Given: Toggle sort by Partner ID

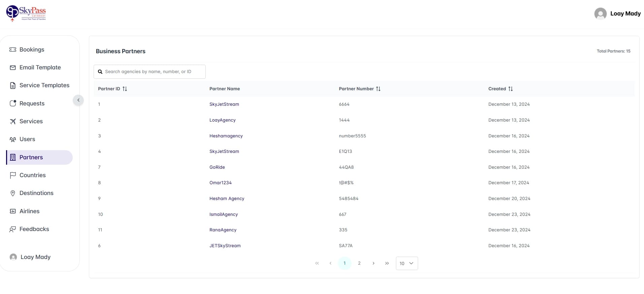Looking at the screenshot, I should [x=125, y=89].
